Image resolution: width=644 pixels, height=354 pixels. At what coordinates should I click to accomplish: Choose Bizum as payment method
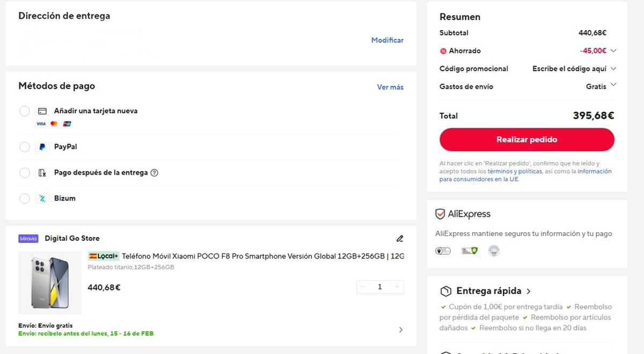[x=25, y=198]
